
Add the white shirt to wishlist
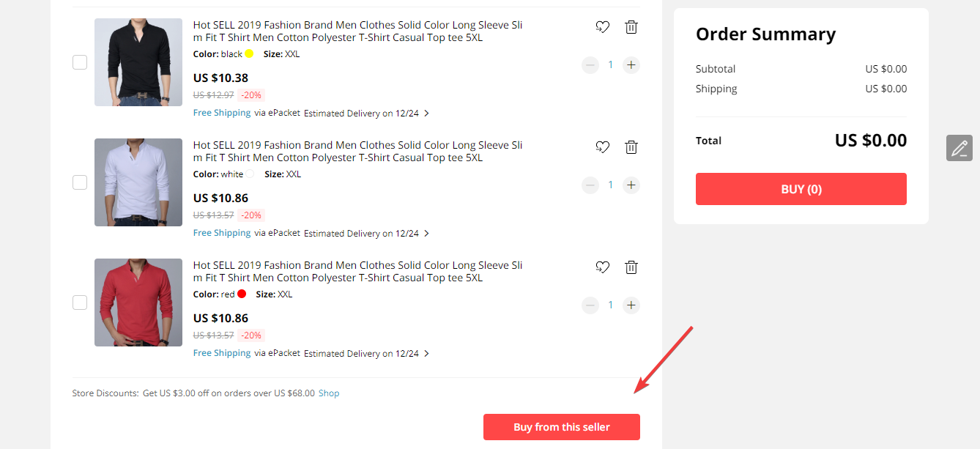tap(603, 147)
